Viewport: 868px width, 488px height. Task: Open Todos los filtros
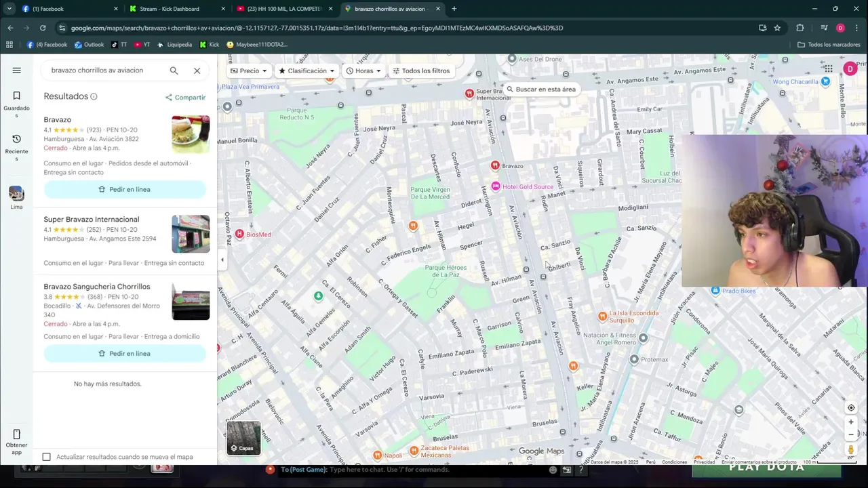click(420, 70)
